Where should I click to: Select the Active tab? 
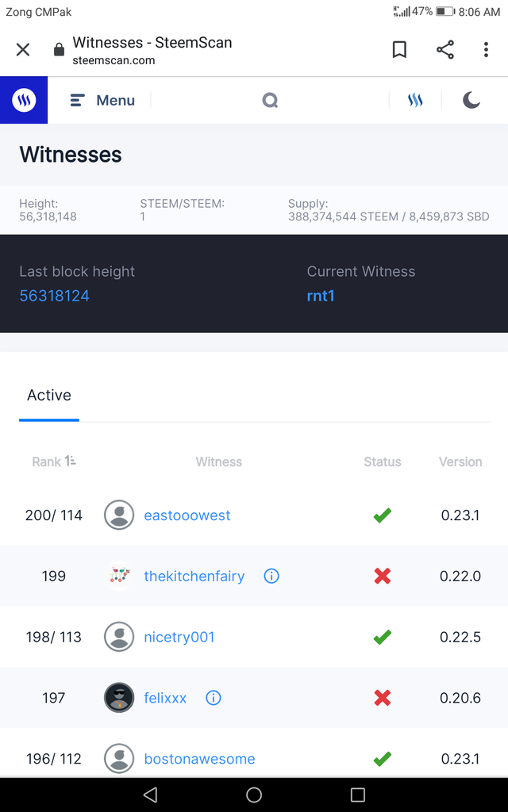pyautogui.click(x=49, y=395)
